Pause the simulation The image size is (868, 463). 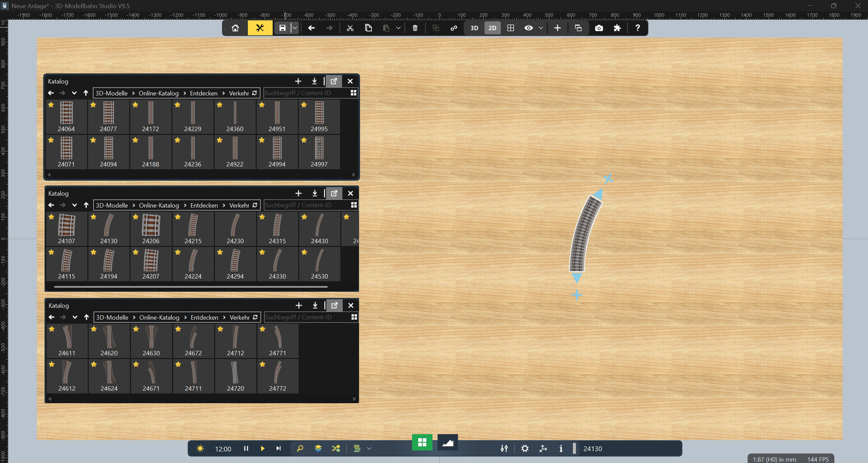pyautogui.click(x=246, y=449)
